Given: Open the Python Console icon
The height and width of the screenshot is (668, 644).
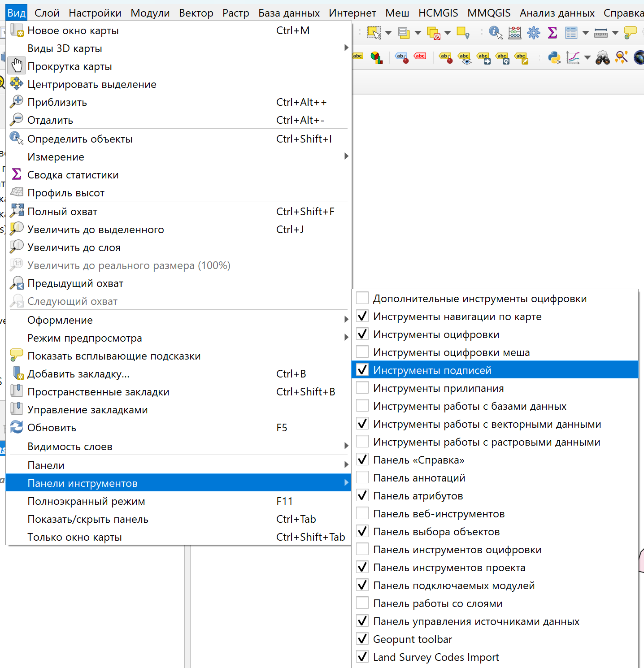Looking at the screenshot, I should pyautogui.click(x=555, y=58).
